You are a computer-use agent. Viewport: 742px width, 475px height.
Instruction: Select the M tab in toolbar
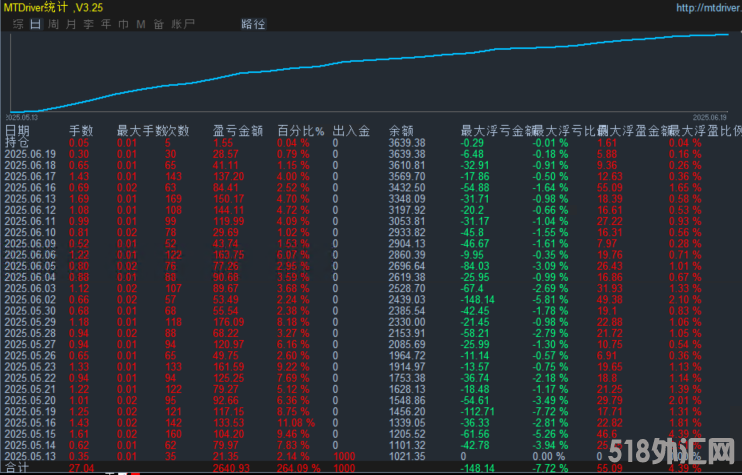pos(140,23)
